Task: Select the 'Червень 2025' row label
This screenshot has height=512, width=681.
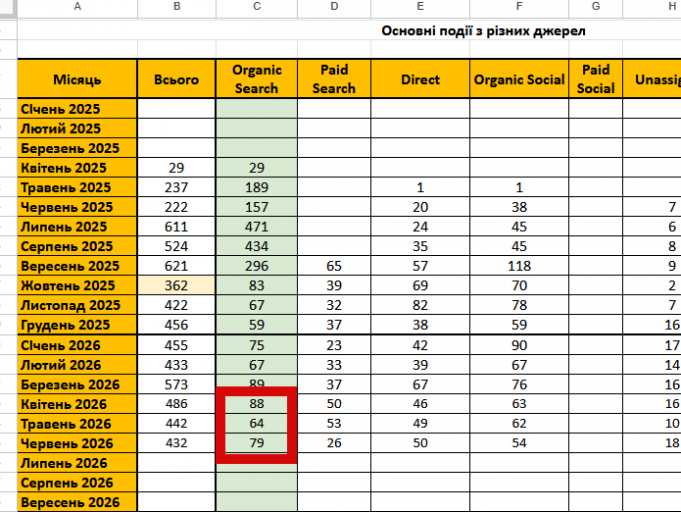Action: click(77, 207)
